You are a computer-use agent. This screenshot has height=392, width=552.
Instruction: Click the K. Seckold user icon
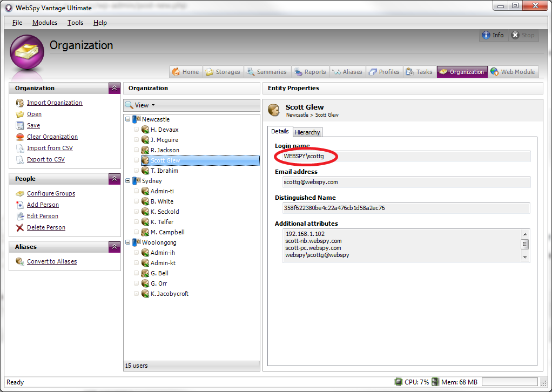point(145,212)
